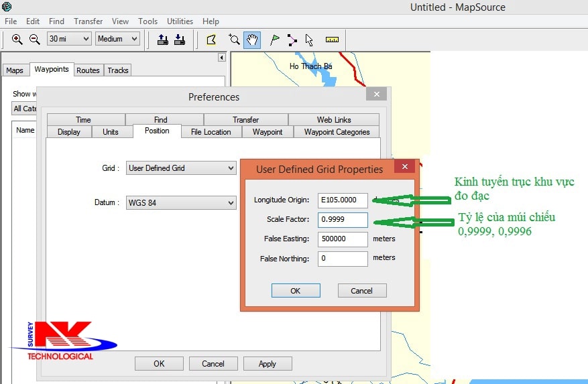
Task: Open the Waypoint Categories tab in Preferences
Action: pyautogui.click(x=337, y=132)
